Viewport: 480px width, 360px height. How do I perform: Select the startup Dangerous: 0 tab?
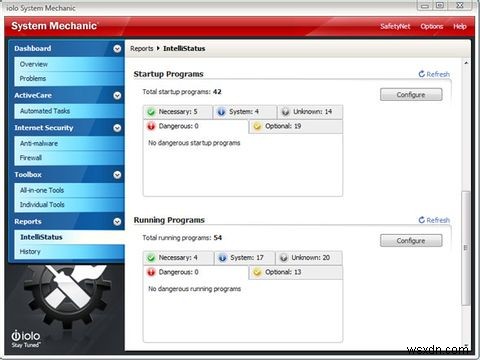(196, 126)
